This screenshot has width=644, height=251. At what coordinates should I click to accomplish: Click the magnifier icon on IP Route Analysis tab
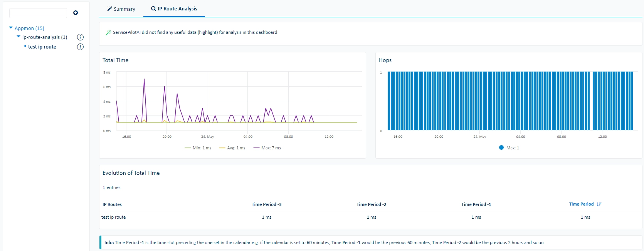153,8
